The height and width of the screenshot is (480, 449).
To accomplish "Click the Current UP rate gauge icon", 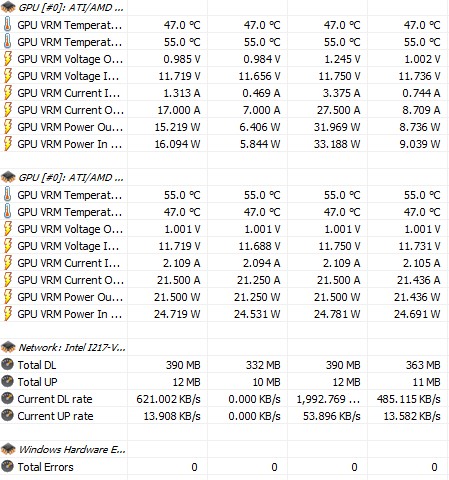I will point(7,416).
